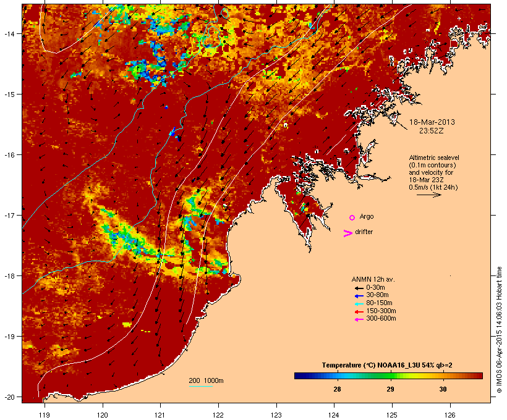Screen dimensions: 507x420
Task: Click longitude label 125 on axis
Action: [x=392, y=415]
